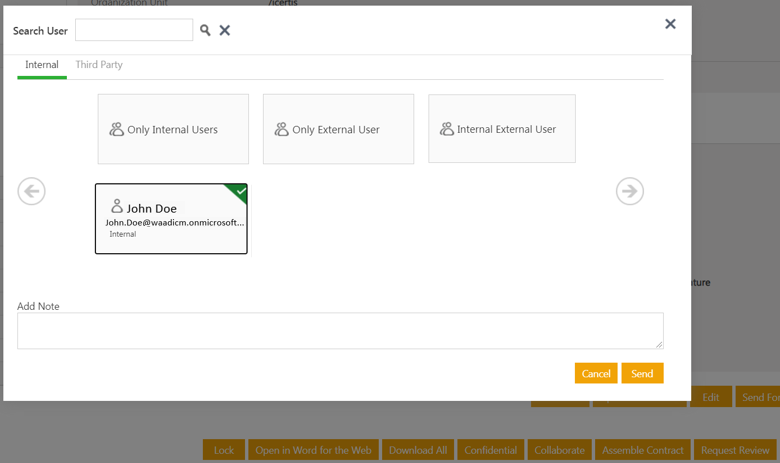
Task: Go to next users with right arrow
Action: pyautogui.click(x=629, y=191)
